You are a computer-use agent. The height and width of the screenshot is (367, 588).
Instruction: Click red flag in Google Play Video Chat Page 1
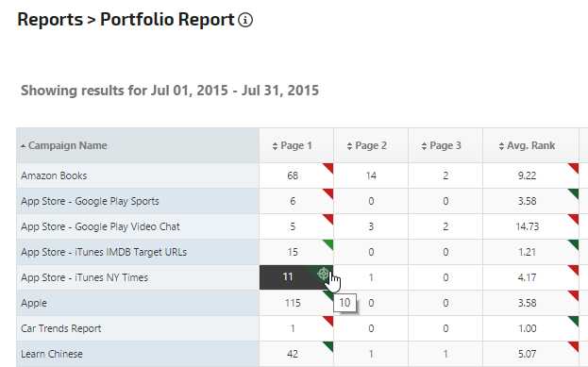(x=328, y=219)
